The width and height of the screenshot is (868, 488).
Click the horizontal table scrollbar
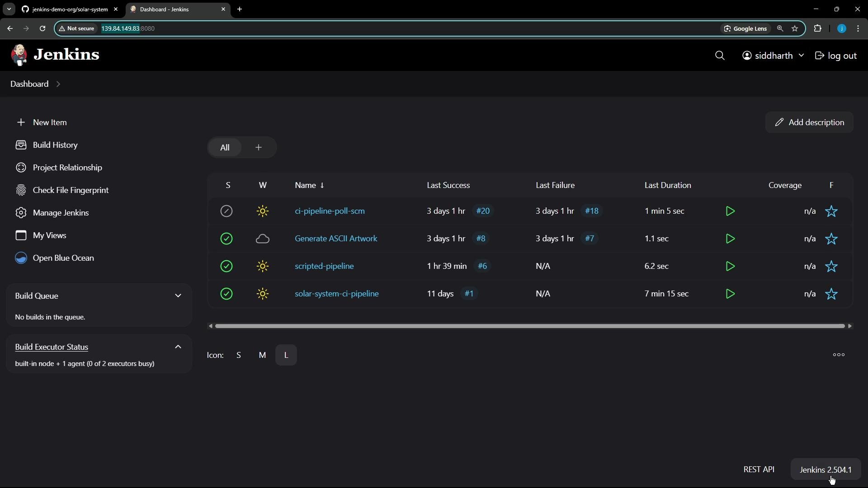530,326
